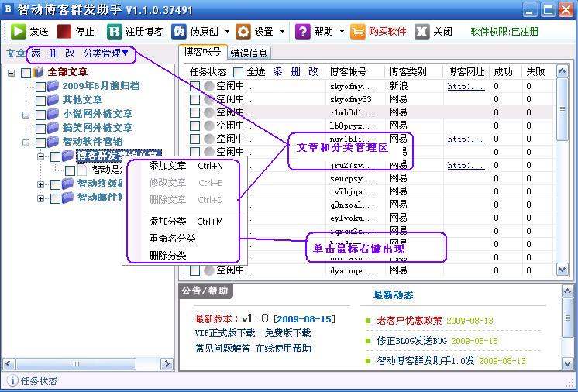Click the Settings (设置) gear icon
The image size is (578, 392).
[243, 32]
